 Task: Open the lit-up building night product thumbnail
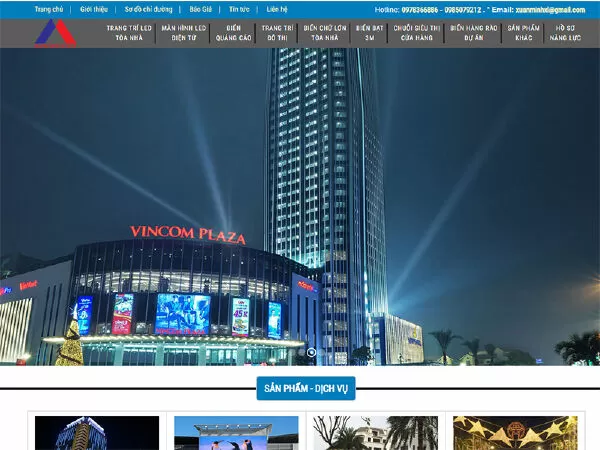point(97,433)
